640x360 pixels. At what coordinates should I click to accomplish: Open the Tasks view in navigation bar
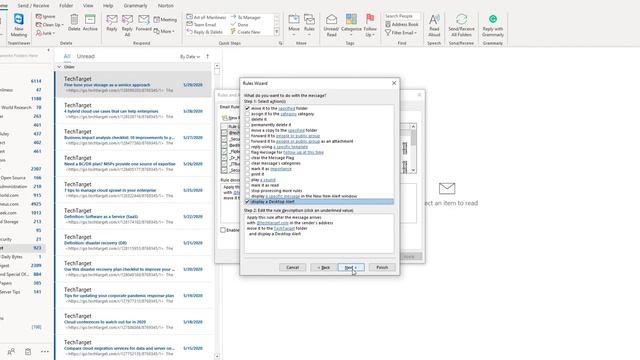28,351
